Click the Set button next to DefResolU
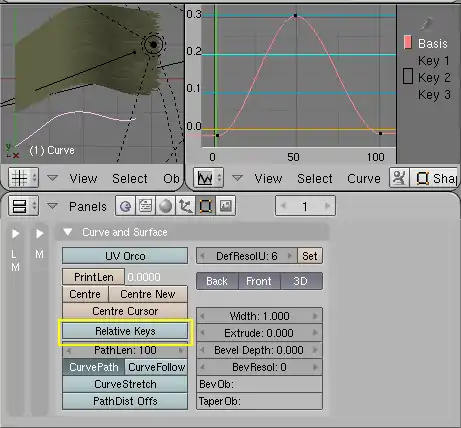The image size is (461, 428). tap(310, 256)
